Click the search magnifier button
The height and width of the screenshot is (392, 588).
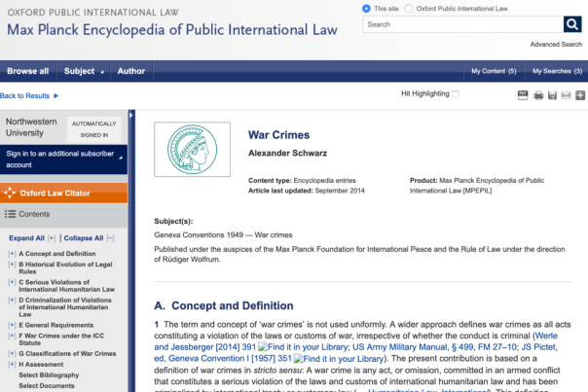(x=572, y=25)
